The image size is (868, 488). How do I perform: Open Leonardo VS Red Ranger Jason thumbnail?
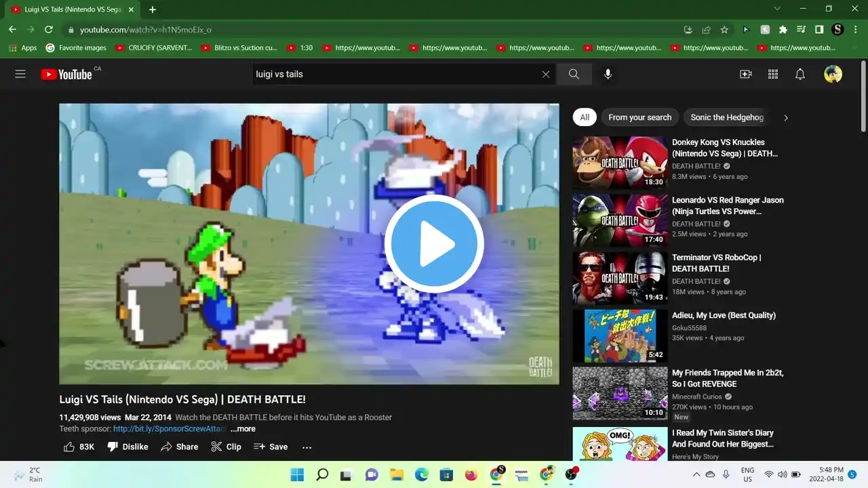[620, 220]
